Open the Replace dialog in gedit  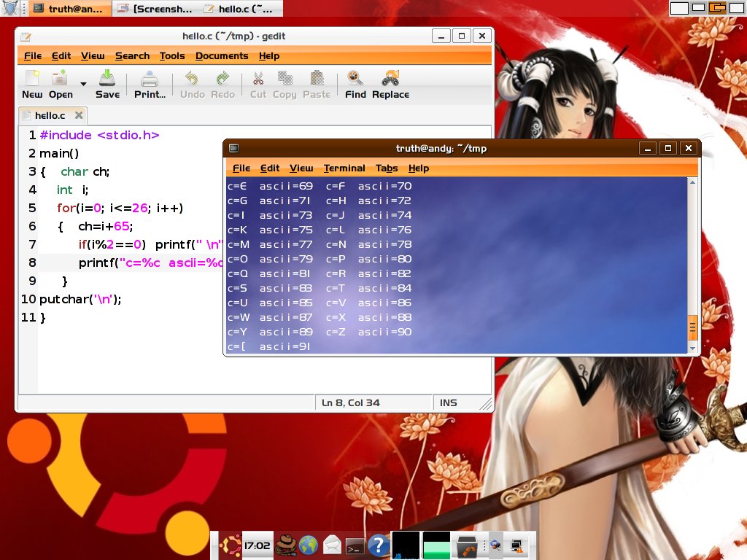point(391,85)
